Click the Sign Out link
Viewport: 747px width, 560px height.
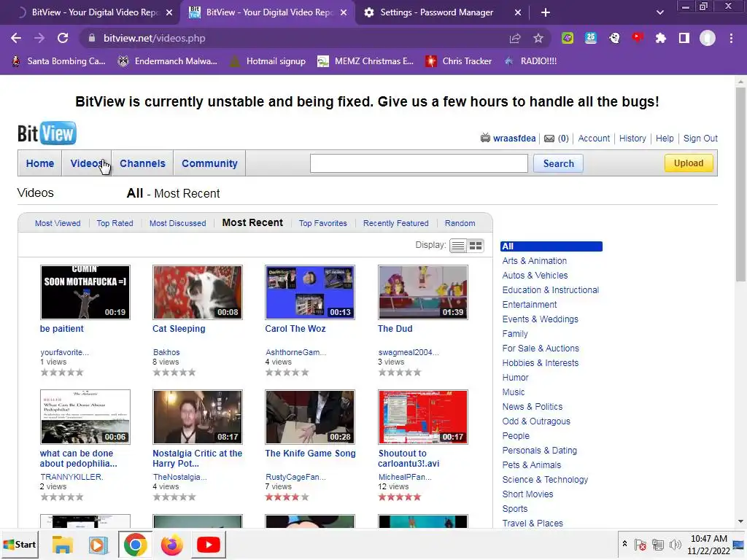[700, 139]
